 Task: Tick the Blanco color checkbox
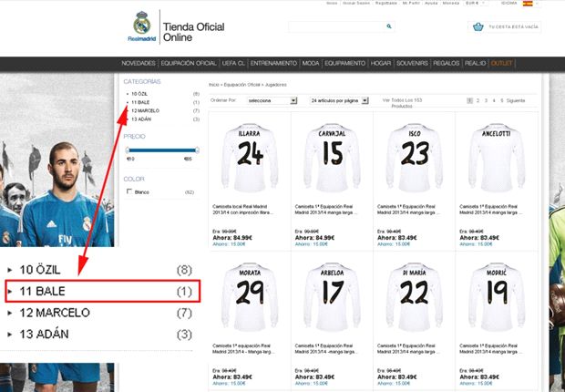(129, 191)
